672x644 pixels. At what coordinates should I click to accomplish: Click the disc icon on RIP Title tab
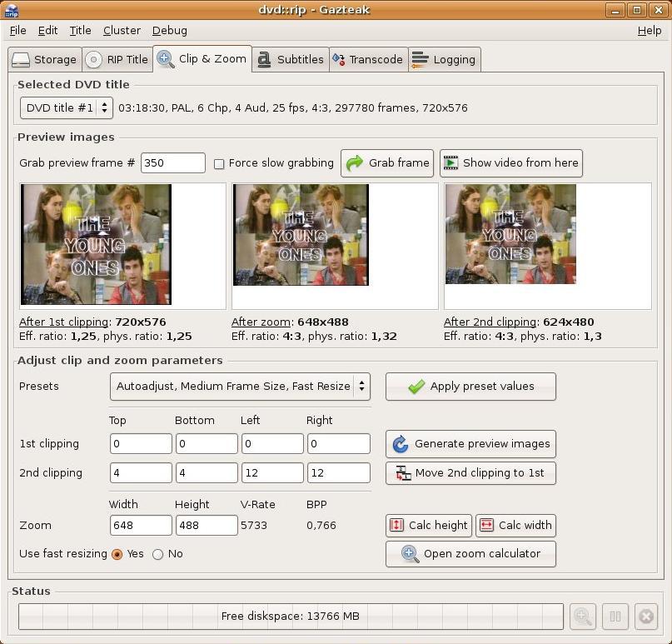[93, 60]
